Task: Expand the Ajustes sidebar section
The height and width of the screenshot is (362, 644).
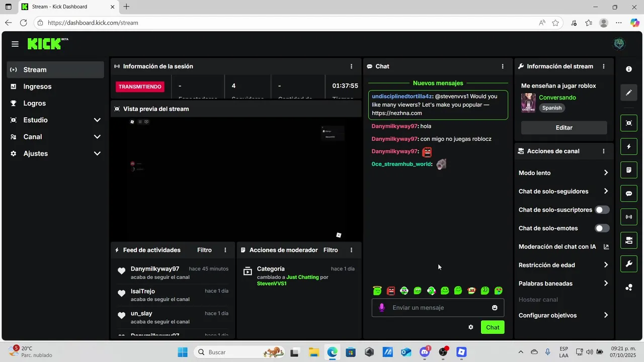Action: click(55, 153)
